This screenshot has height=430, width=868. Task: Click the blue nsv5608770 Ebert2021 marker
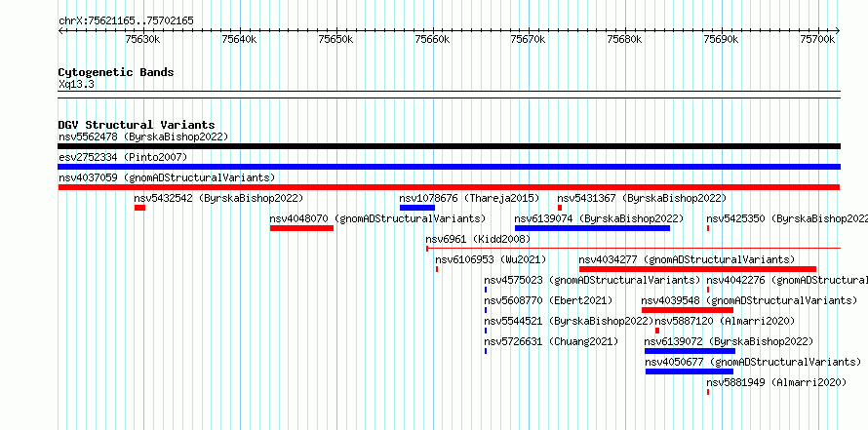tap(486, 310)
